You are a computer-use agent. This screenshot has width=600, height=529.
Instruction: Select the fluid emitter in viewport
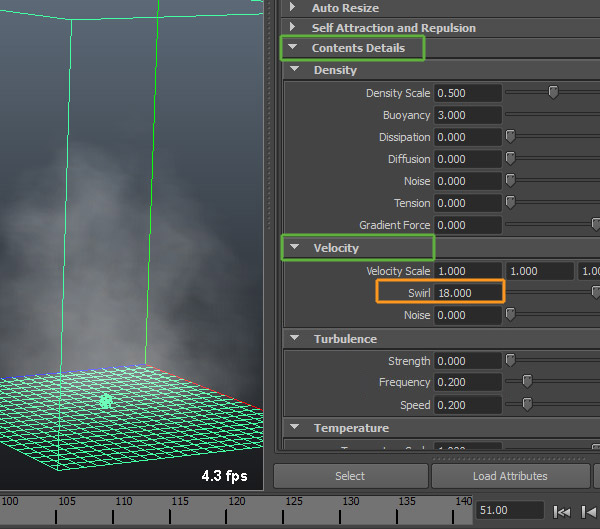(x=106, y=401)
